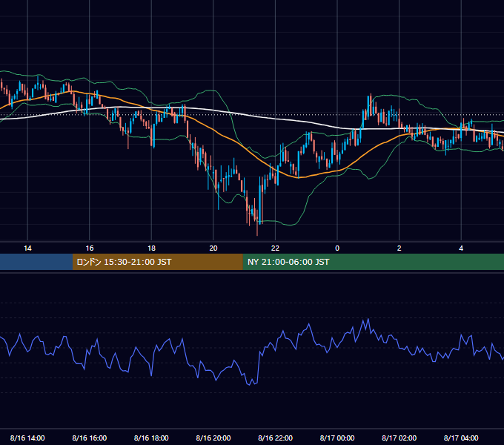Click the 8/16 14:00 date label

coord(27,438)
